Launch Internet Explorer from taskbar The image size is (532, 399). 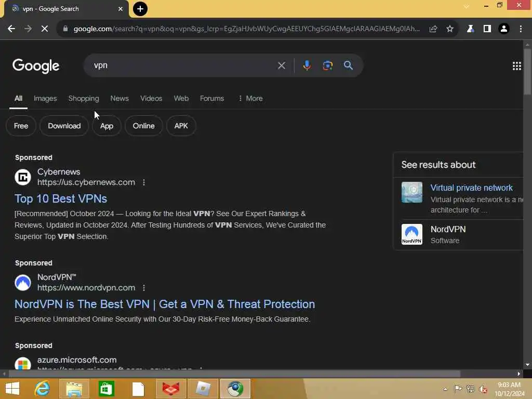click(43, 389)
